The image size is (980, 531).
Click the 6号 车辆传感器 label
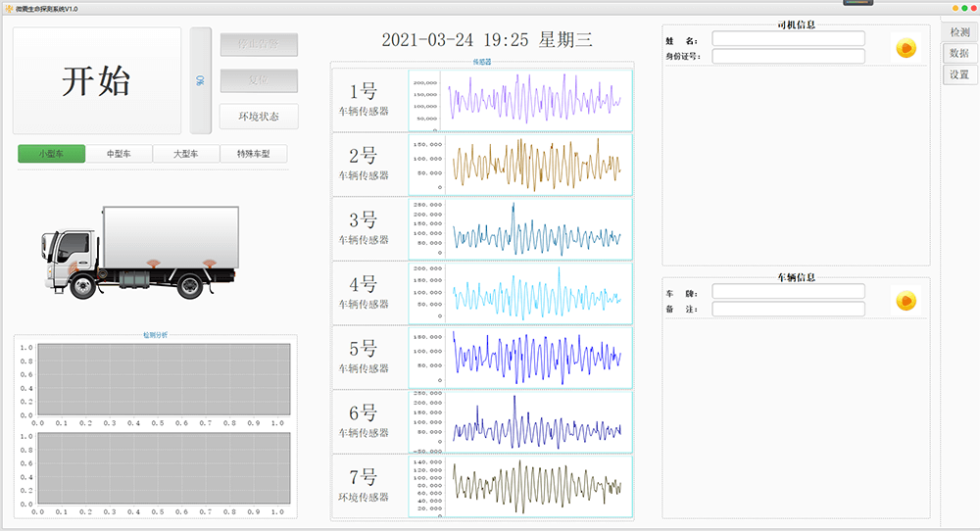[364, 421]
